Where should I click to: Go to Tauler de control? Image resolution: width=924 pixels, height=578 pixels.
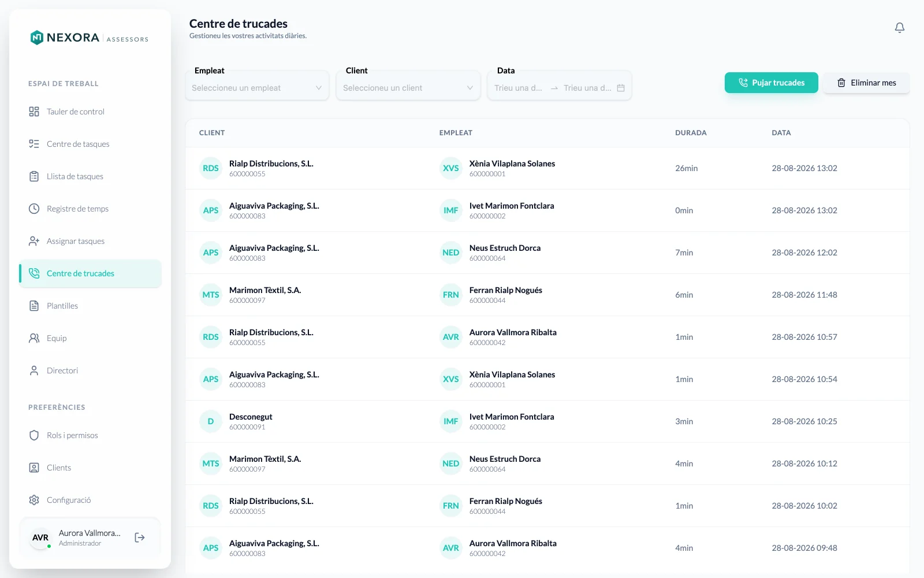[90, 112]
